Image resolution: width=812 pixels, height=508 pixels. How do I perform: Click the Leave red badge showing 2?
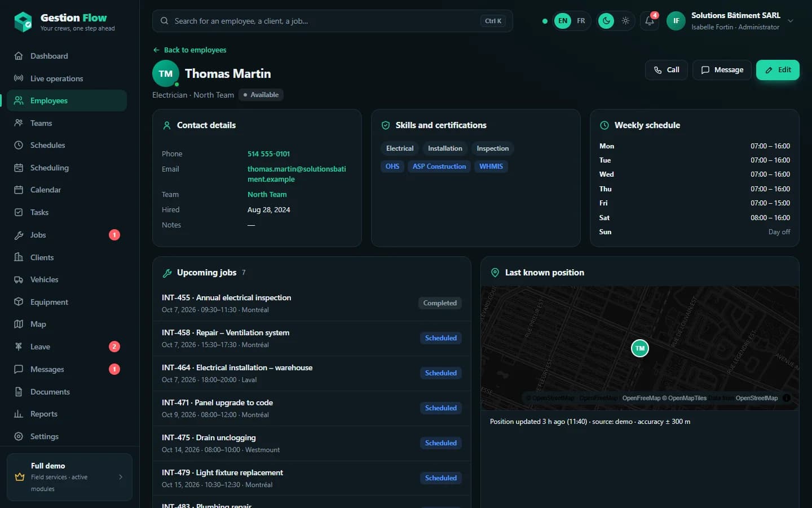tap(114, 347)
